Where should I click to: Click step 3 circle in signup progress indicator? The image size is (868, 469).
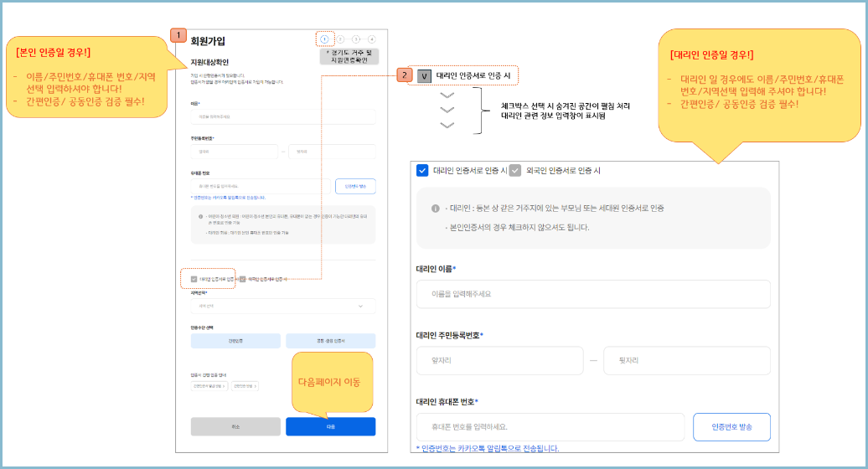coord(356,39)
